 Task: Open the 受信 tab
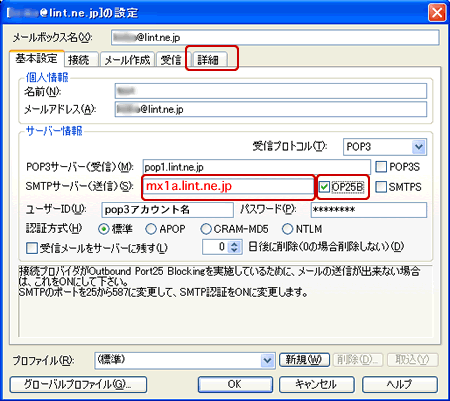pos(171,60)
